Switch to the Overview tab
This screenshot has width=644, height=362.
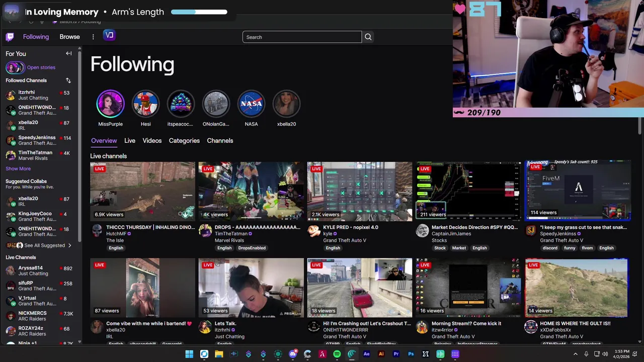pos(104,141)
